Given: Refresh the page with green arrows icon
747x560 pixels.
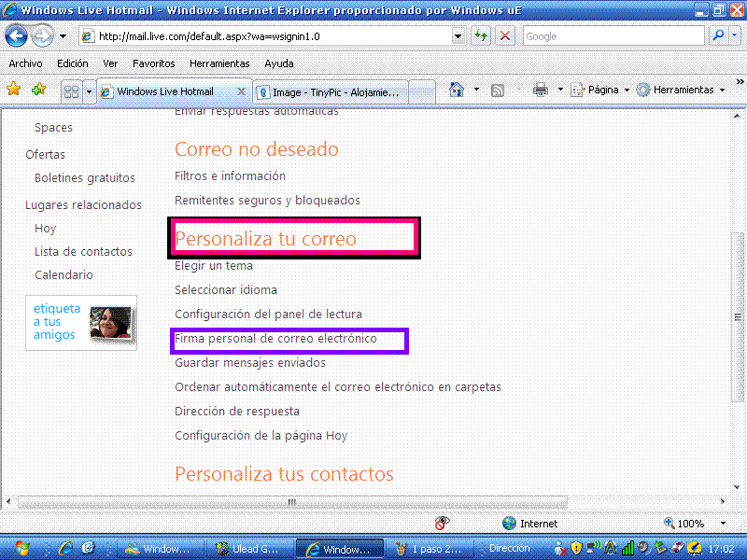Looking at the screenshot, I should tap(481, 36).
